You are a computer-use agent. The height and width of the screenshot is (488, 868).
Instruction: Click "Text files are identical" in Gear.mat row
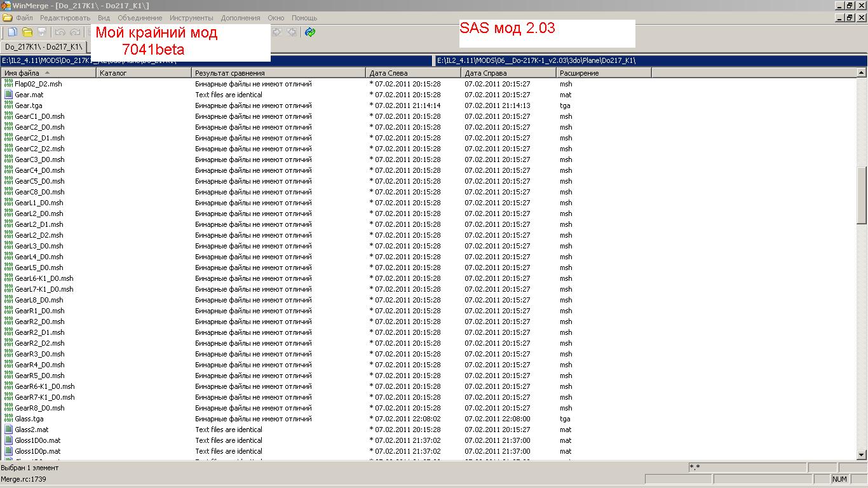click(229, 95)
